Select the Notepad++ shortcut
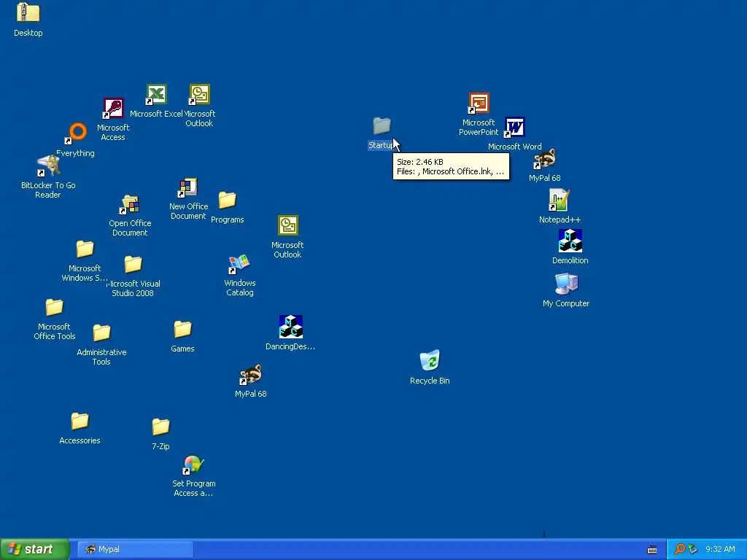The image size is (747, 560). 560,200
